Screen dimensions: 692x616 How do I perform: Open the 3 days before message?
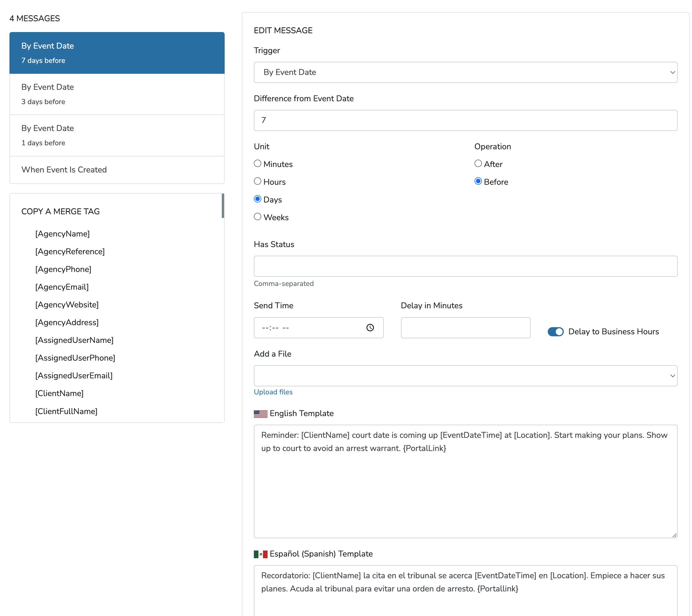click(x=117, y=94)
